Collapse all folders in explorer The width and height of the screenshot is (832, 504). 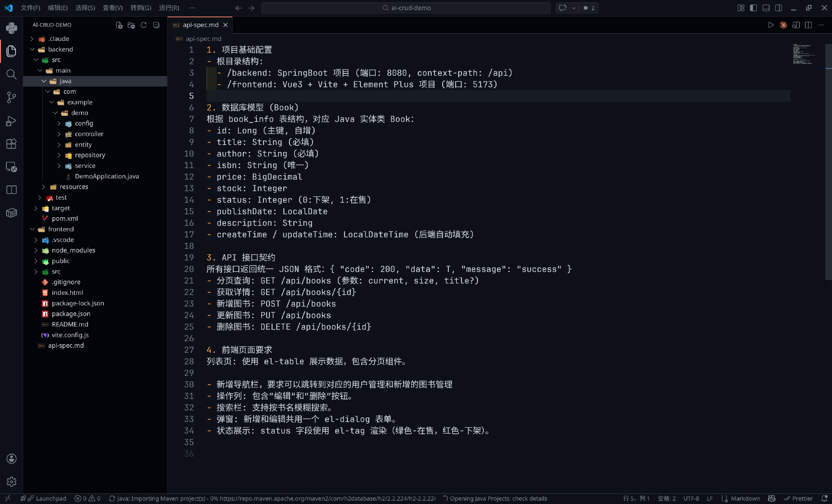click(156, 25)
